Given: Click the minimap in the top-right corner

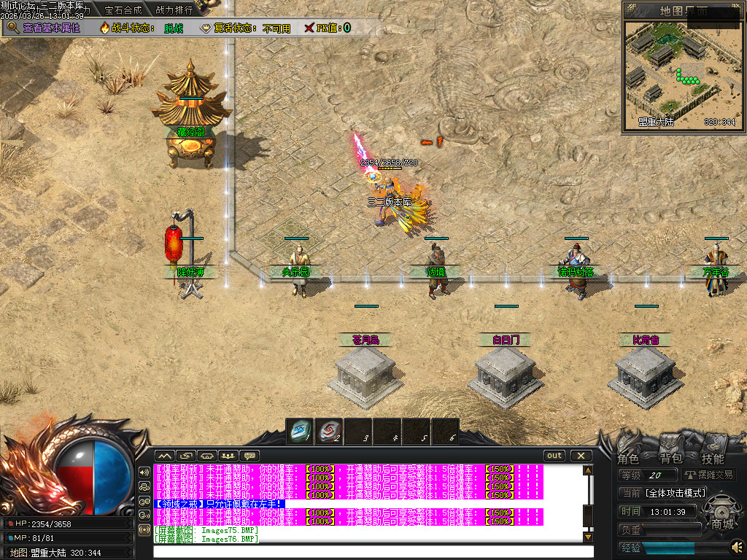Looking at the screenshot, I should (x=684, y=73).
